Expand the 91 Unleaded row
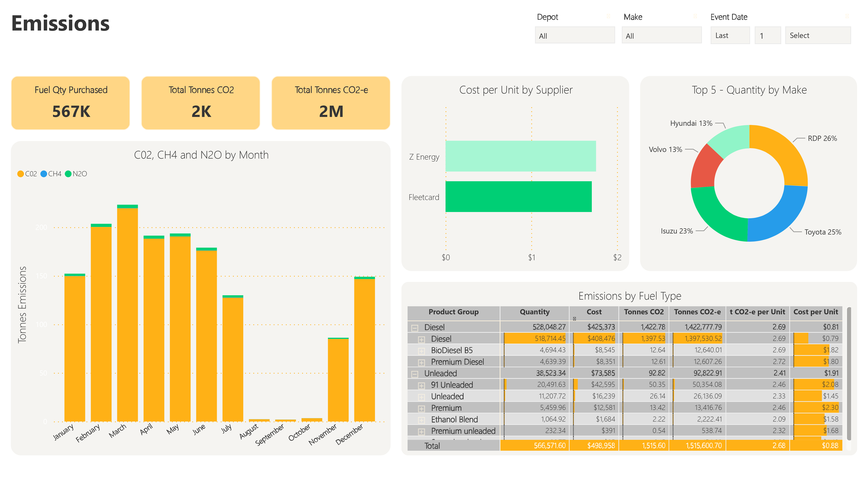 (421, 385)
